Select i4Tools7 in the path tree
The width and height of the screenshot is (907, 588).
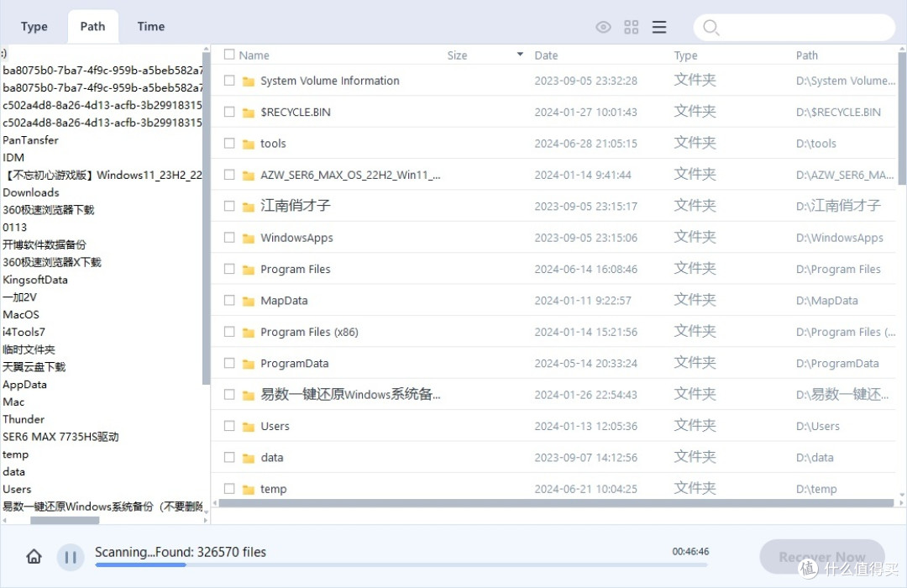pyautogui.click(x=24, y=332)
